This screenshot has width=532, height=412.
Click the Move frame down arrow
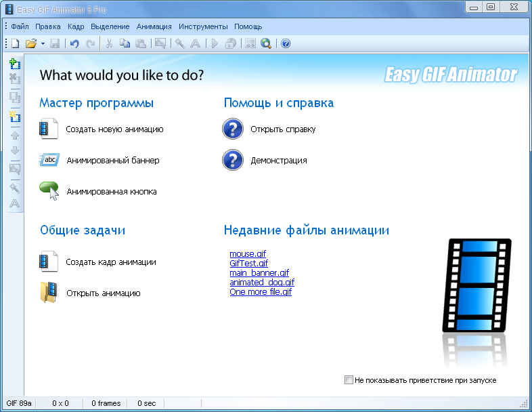pos(15,150)
